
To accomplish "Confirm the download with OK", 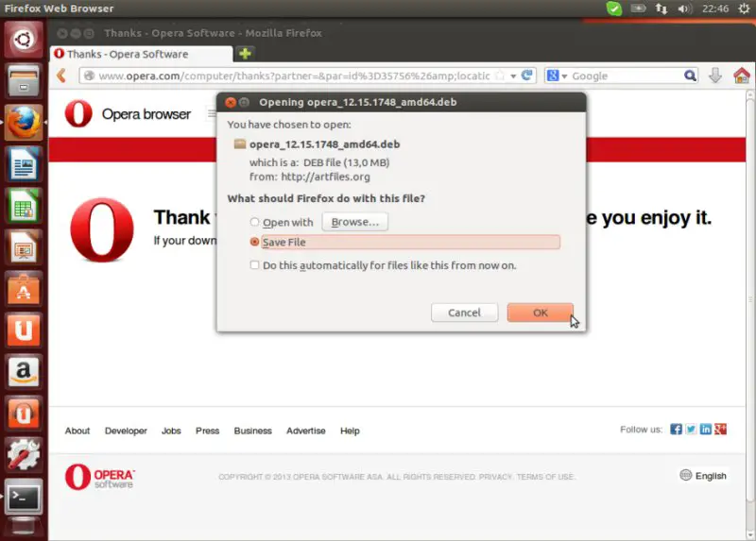I will click(540, 313).
